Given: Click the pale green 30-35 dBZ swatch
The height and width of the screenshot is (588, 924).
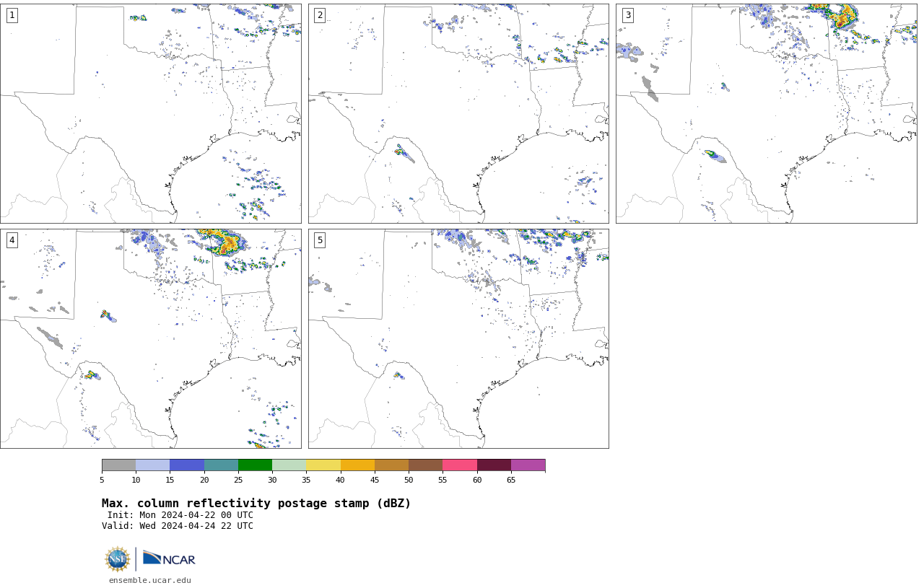Looking at the screenshot, I should 289,465.
